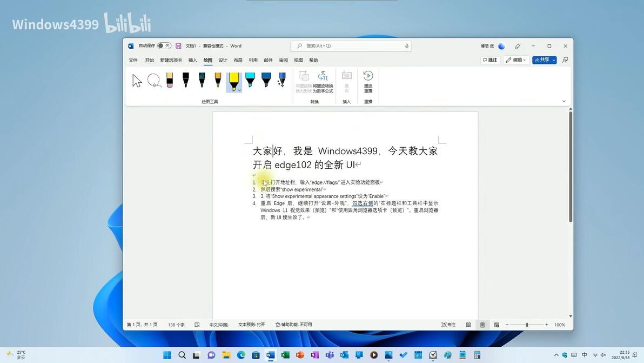The width and height of the screenshot is (644, 363).
Task: Switch to the 插入 (Insert) tab
Action: (x=193, y=60)
